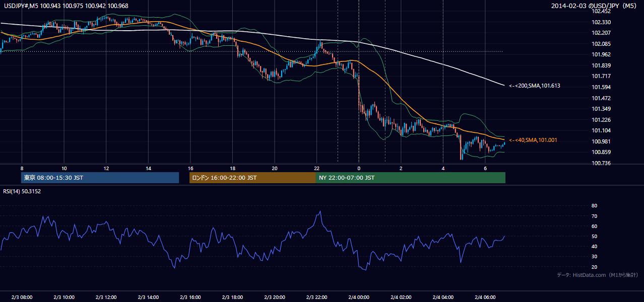Click the hour 14 tick on price chart

pos(148,168)
